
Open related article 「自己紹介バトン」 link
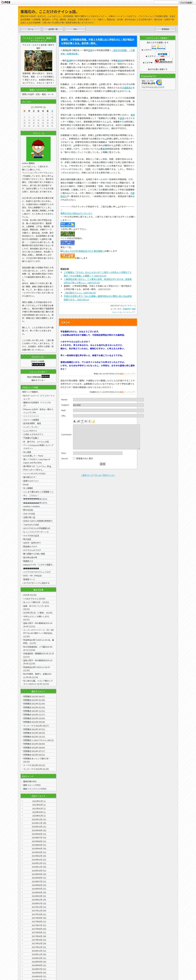coord(80,293)
